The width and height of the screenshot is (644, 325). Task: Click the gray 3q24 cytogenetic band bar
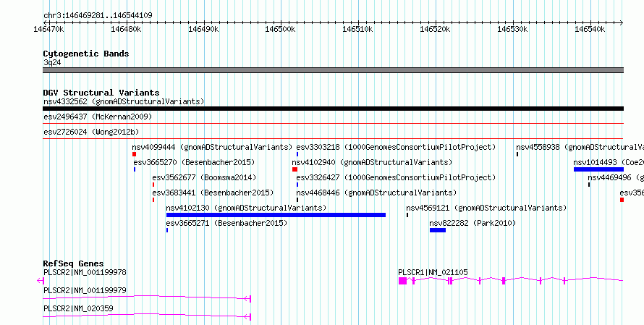[333, 69]
